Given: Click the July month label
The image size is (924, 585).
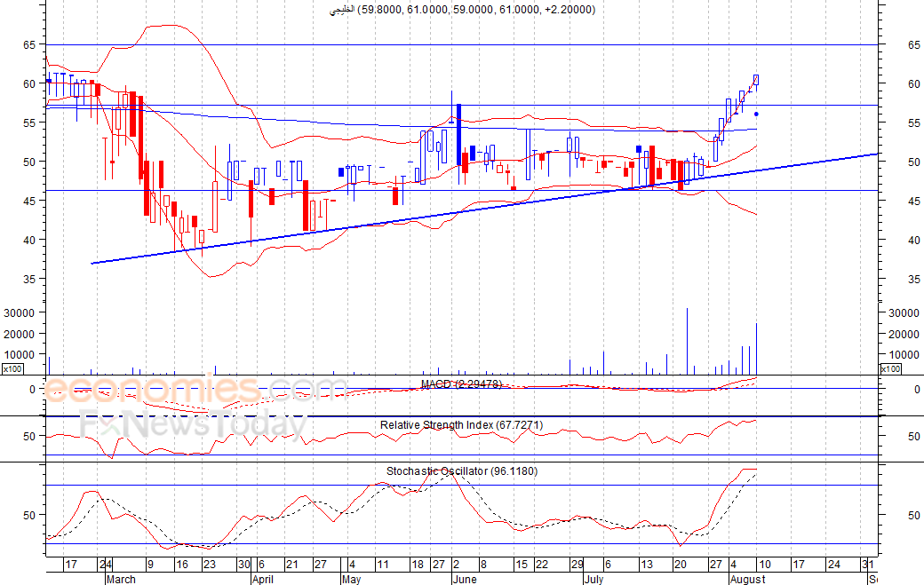Looking at the screenshot, I should [x=594, y=579].
